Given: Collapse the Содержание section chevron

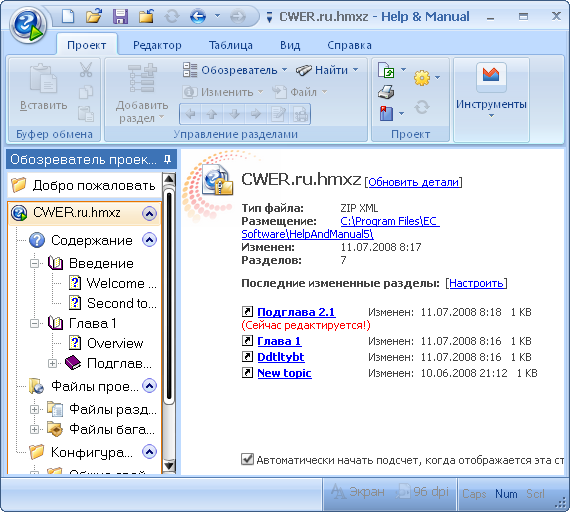Looking at the screenshot, I should (x=149, y=240).
